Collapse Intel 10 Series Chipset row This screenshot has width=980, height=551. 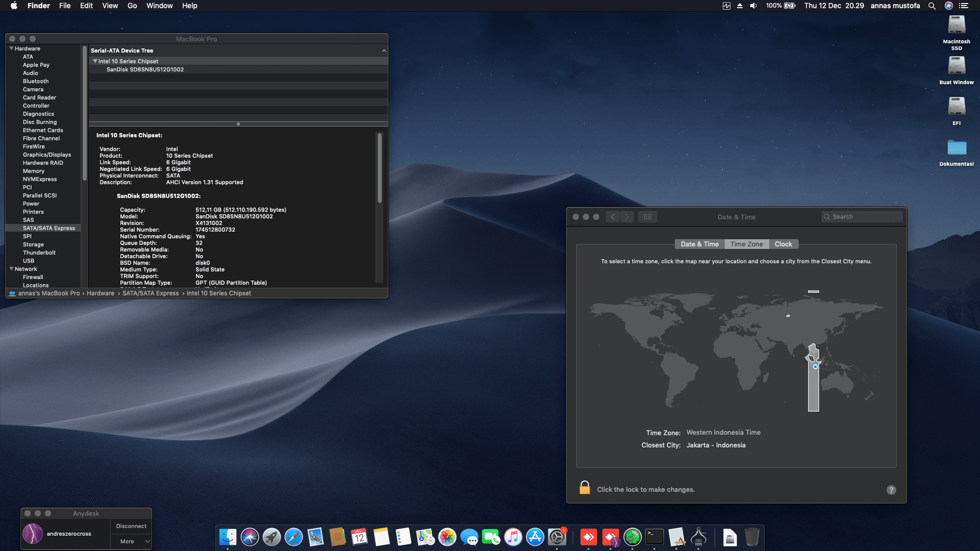pos(95,61)
